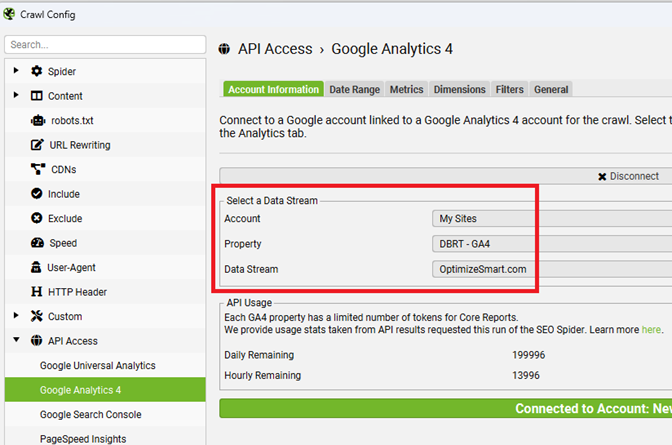Follow the 'here' link in API Usage
672x445 pixels.
pos(651,330)
